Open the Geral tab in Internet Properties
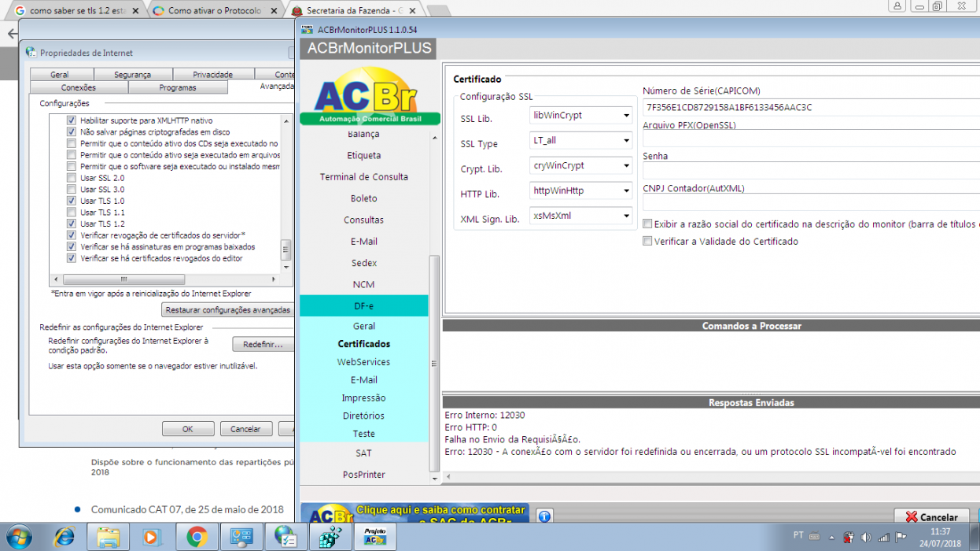The image size is (980, 551). coord(60,75)
